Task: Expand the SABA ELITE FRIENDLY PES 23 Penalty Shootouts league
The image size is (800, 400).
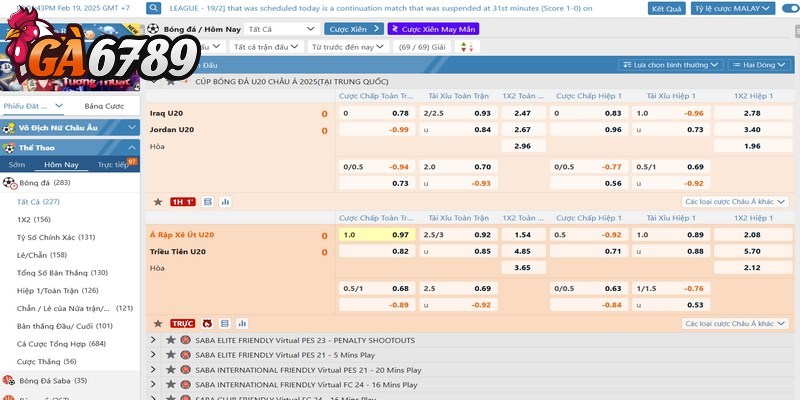Action: 153,340
